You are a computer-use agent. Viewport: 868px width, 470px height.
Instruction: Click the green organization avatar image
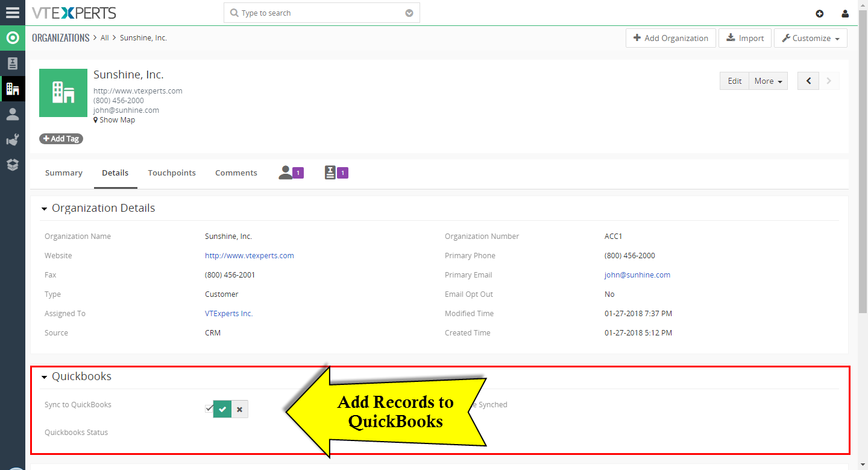[x=63, y=93]
